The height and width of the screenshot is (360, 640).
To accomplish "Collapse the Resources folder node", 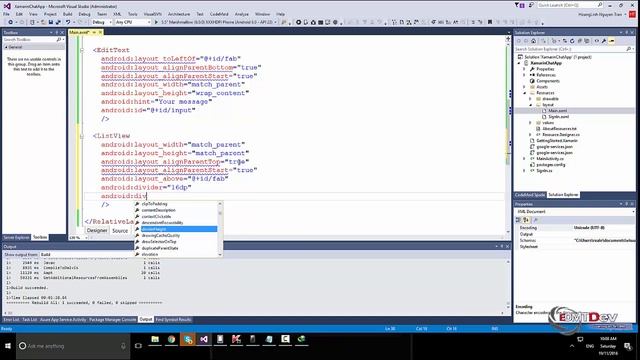I will click(x=524, y=93).
